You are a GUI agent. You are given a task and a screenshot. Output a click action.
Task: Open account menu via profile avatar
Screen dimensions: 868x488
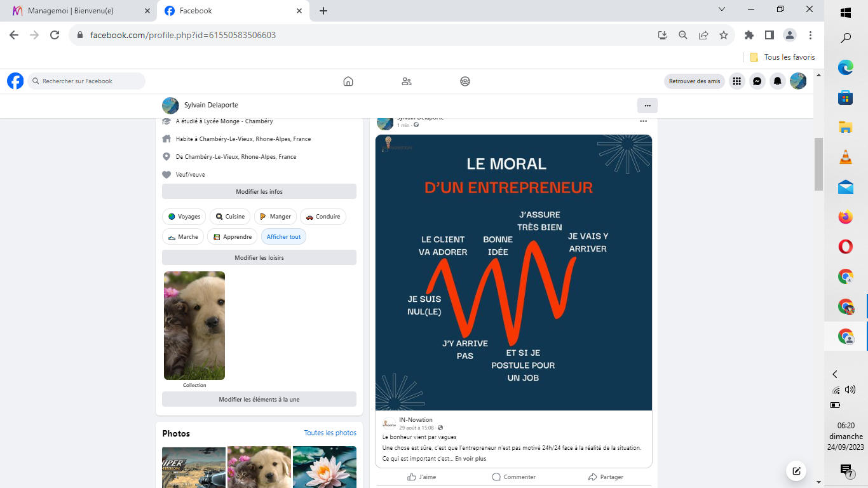tap(797, 81)
